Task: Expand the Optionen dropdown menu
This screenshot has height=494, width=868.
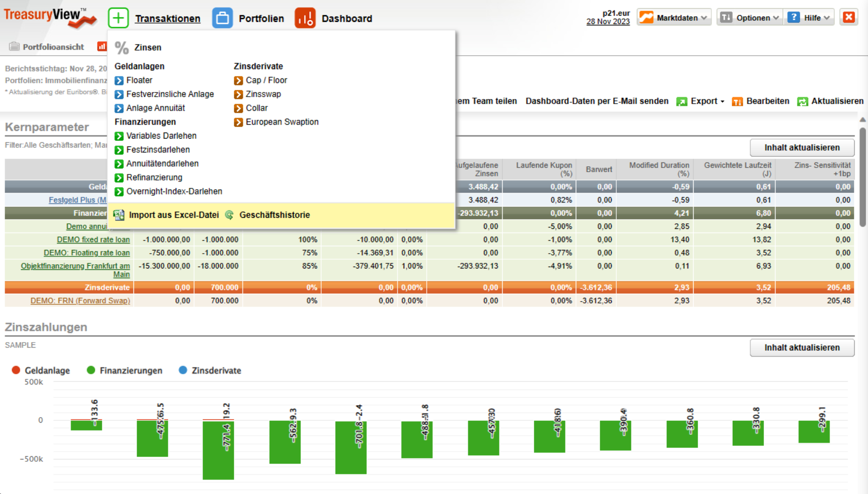Action: pos(750,18)
